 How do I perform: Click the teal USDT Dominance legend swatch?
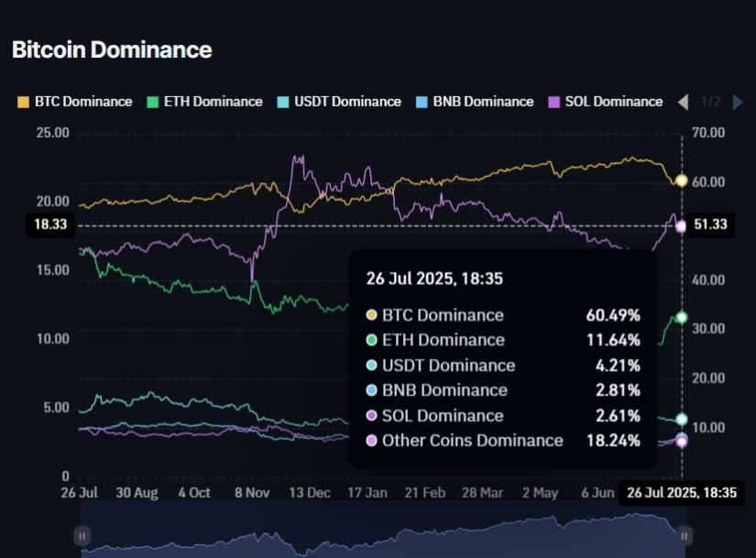[x=283, y=103]
